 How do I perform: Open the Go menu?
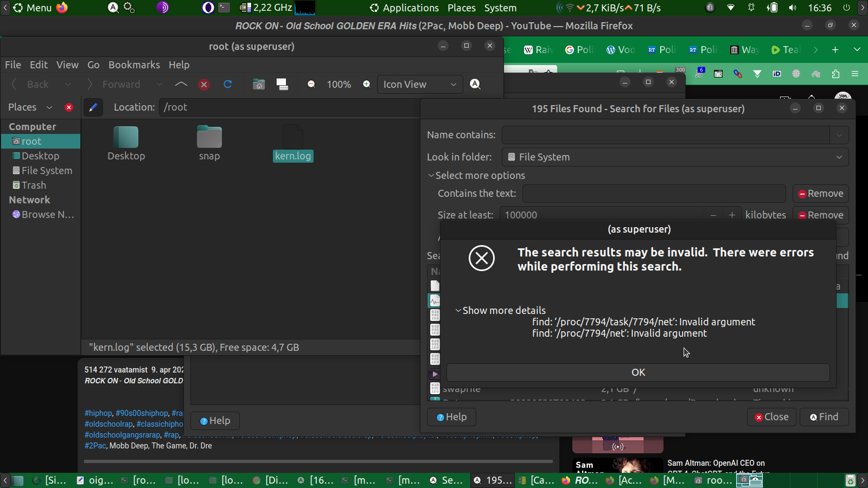click(x=93, y=65)
